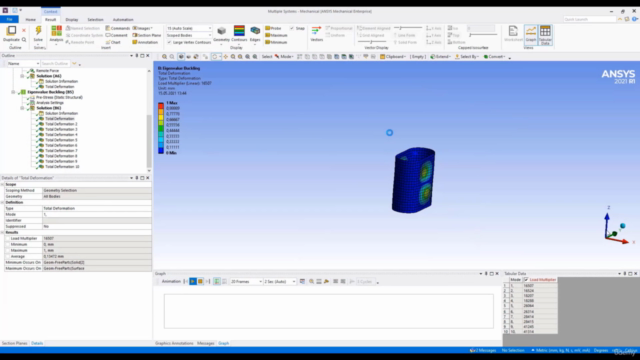The image size is (640, 360).
Task: Open the Select By menu
Action: 467,57
